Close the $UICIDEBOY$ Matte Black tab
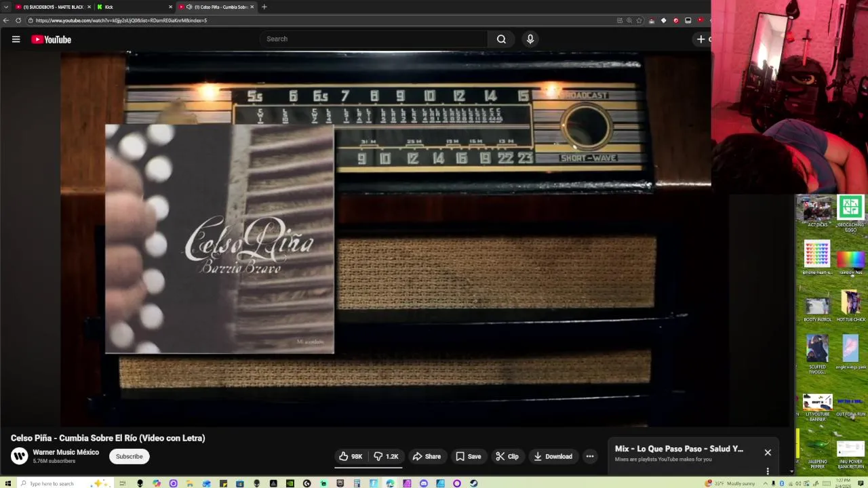The image size is (868, 488). tap(89, 7)
